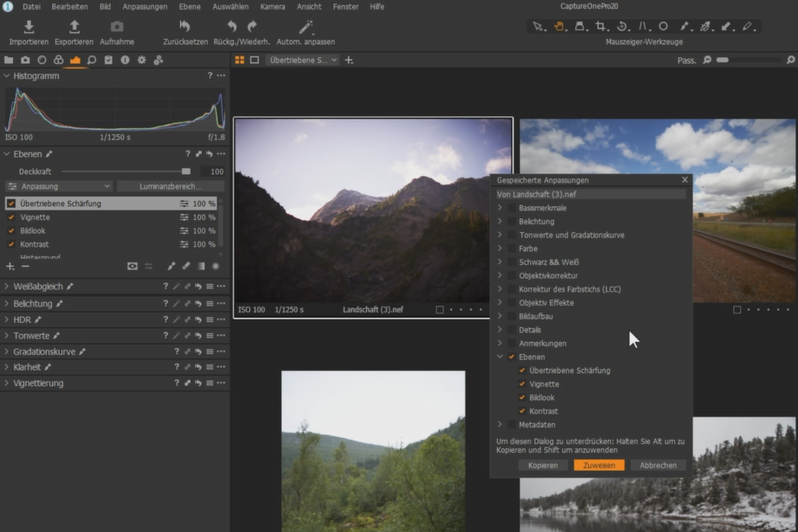The width and height of the screenshot is (798, 532).
Task: Select the crop tool
Action: [601, 27]
